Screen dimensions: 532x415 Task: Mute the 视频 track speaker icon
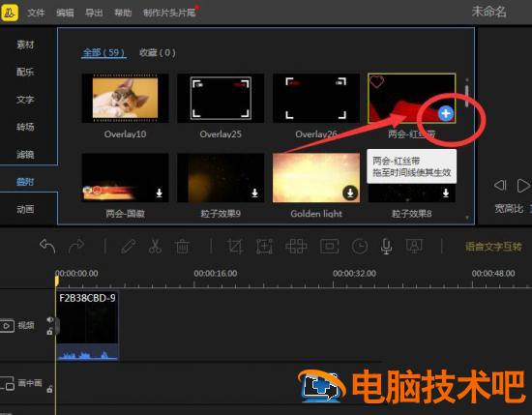click(x=50, y=319)
